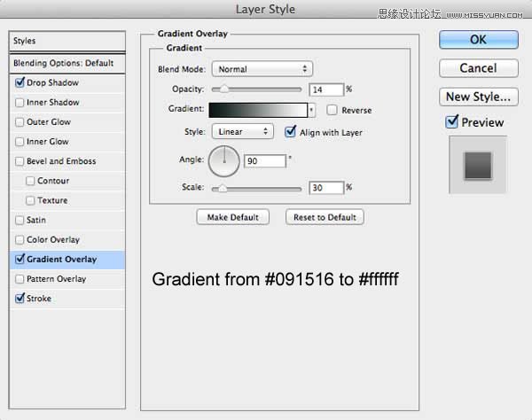Tick the Contour checkbox
Screen dimensions: 532x420
[30, 181]
